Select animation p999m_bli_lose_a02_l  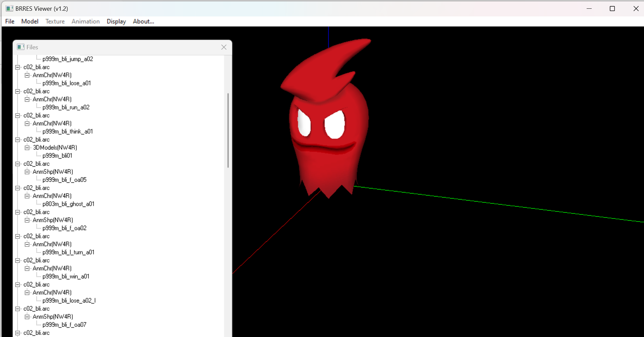pyautogui.click(x=69, y=300)
